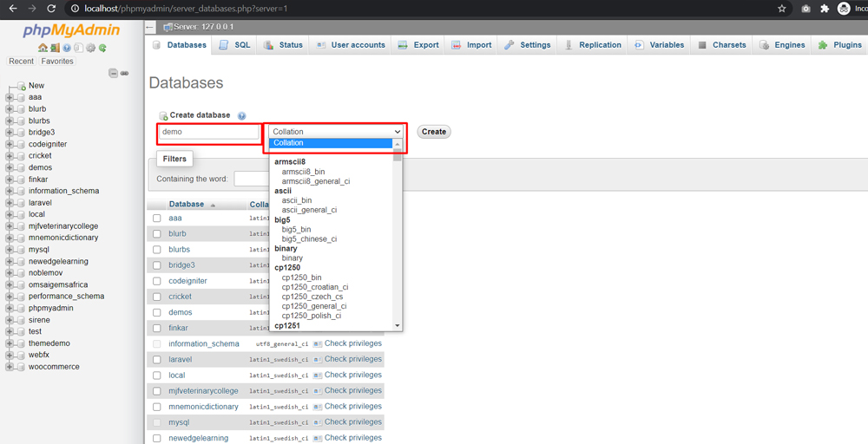This screenshot has width=868, height=444.
Task: Switch to the SQL tab
Action: (234, 45)
